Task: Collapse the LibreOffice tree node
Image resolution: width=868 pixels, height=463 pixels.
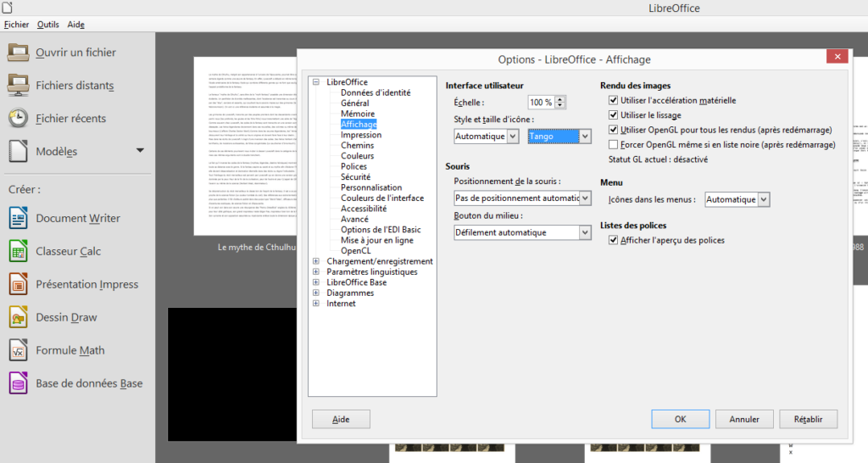Action: pos(316,82)
